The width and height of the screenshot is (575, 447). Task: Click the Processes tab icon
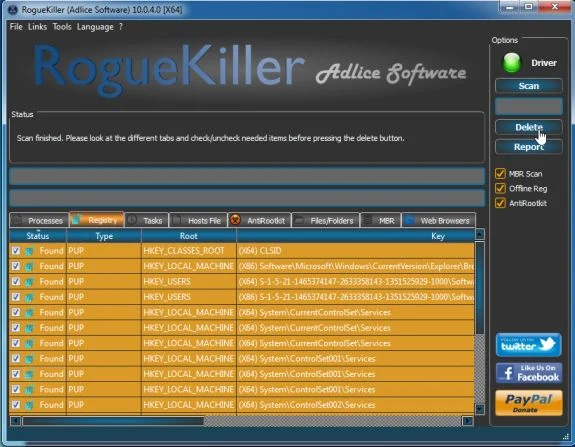pyautogui.click(x=17, y=220)
